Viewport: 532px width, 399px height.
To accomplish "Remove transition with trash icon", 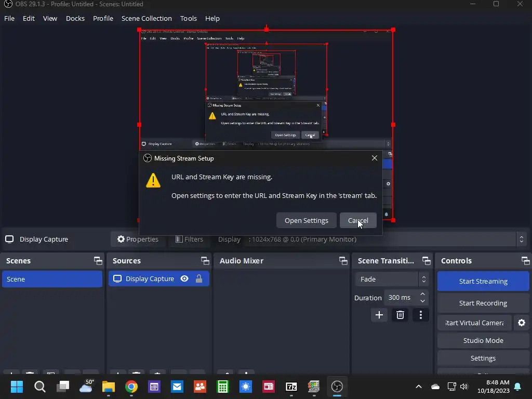I will pos(400,315).
